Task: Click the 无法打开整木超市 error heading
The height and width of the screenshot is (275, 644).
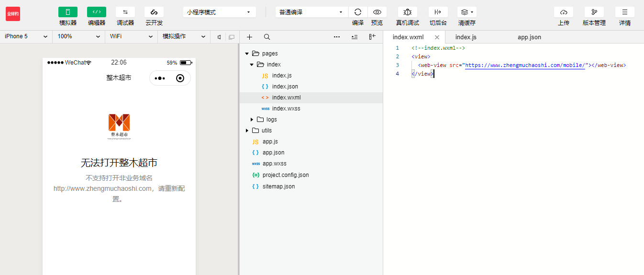Action: click(119, 163)
